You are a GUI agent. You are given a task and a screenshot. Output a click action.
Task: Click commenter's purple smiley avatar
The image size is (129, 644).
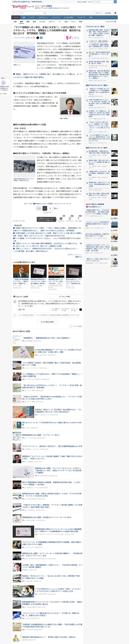[x=15, y=302]
